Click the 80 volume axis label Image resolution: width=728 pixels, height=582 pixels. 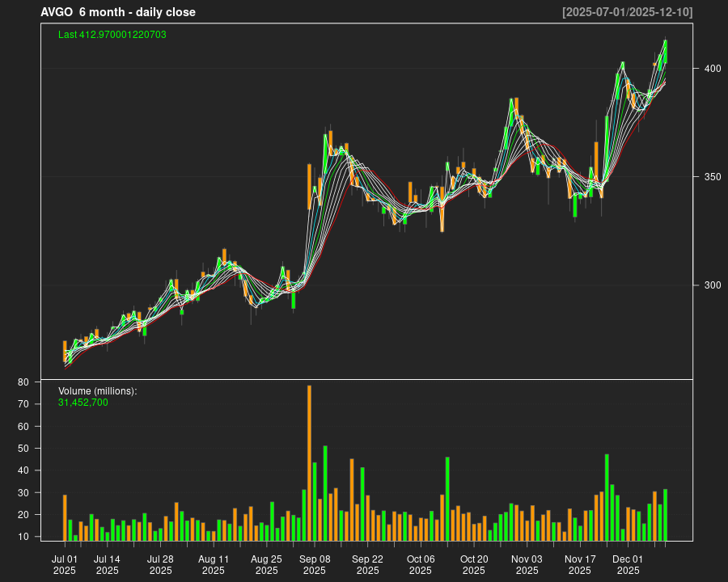coord(46,382)
